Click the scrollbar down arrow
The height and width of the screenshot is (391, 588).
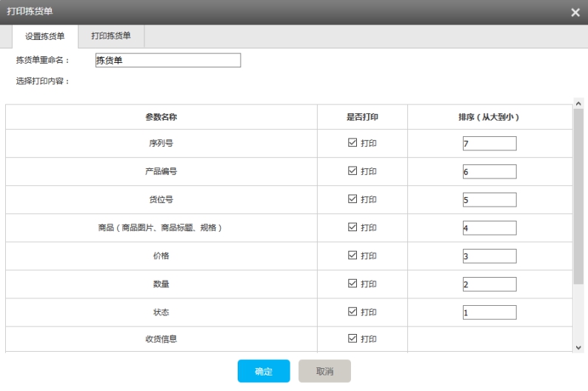tap(578, 347)
